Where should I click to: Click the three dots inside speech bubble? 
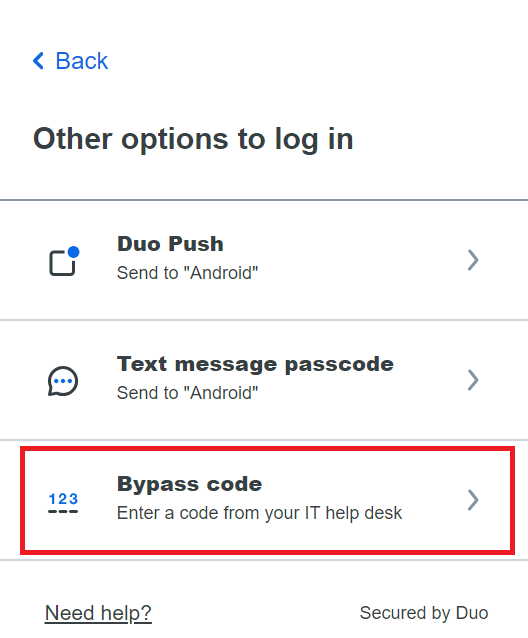[63, 381]
